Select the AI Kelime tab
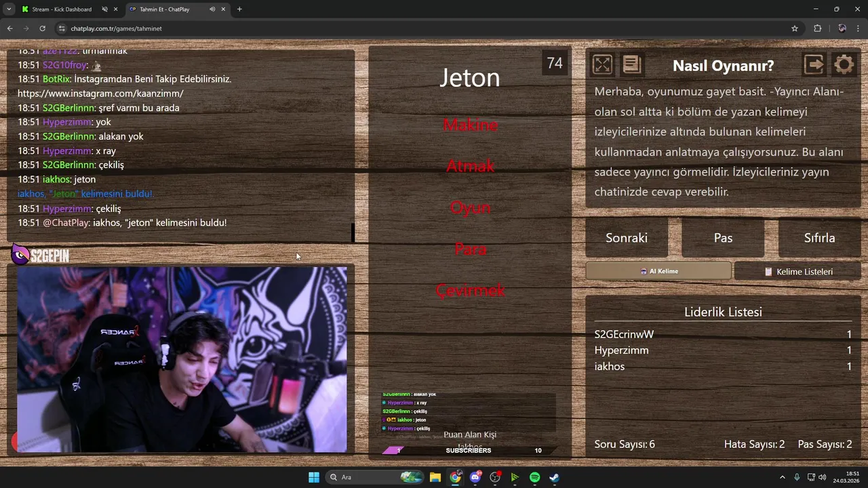868x488 pixels. pos(658,271)
